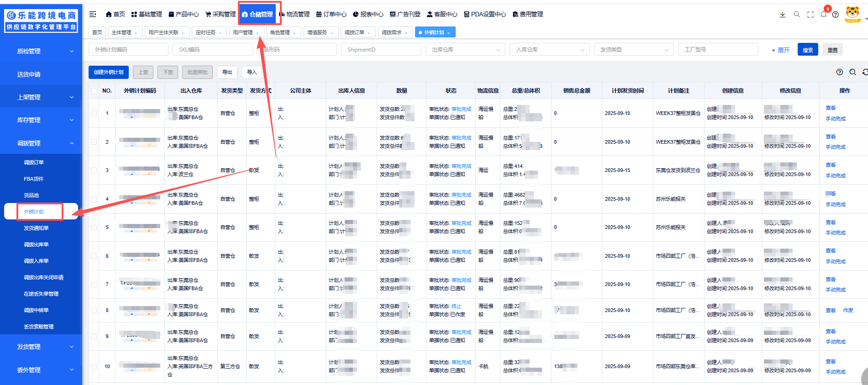The height and width of the screenshot is (385, 868).
Task: Click the 导入 button
Action: coord(252,72)
